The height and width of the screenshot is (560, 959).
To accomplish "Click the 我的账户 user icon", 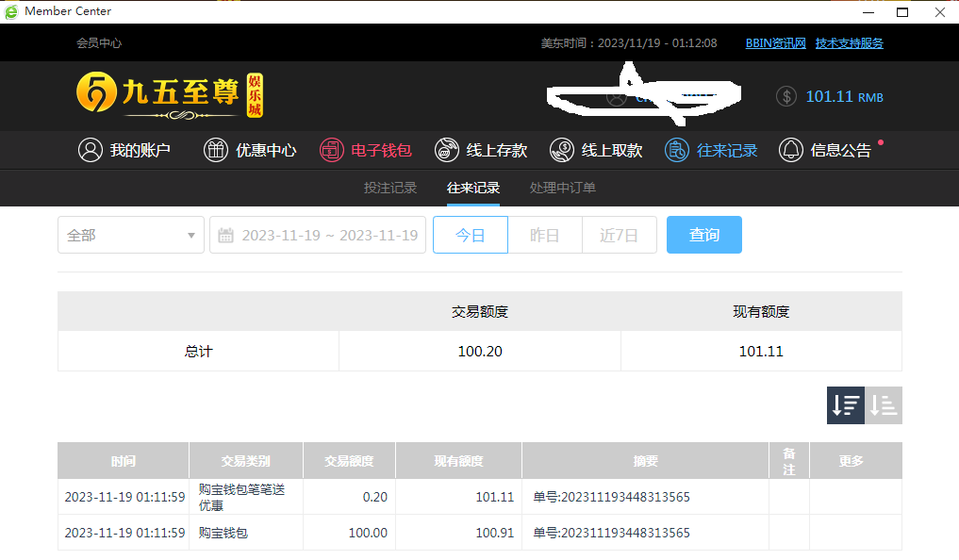I will click(x=90, y=150).
